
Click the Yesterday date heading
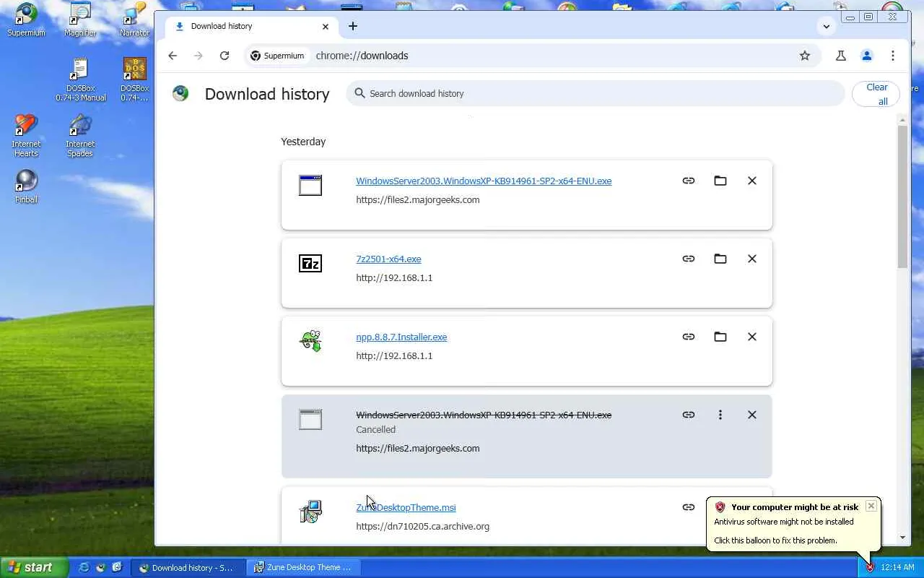pyautogui.click(x=303, y=142)
